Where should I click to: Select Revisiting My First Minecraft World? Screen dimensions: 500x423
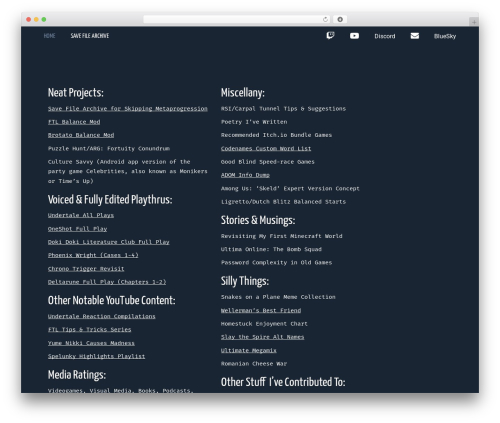(282, 236)
